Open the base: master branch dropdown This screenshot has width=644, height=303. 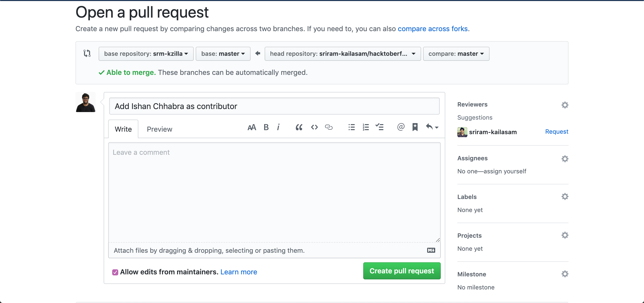coord(223,54)
